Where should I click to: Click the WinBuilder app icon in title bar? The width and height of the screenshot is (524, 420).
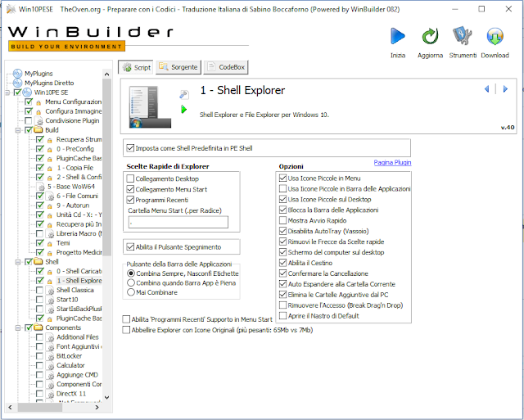coord(11,9)
